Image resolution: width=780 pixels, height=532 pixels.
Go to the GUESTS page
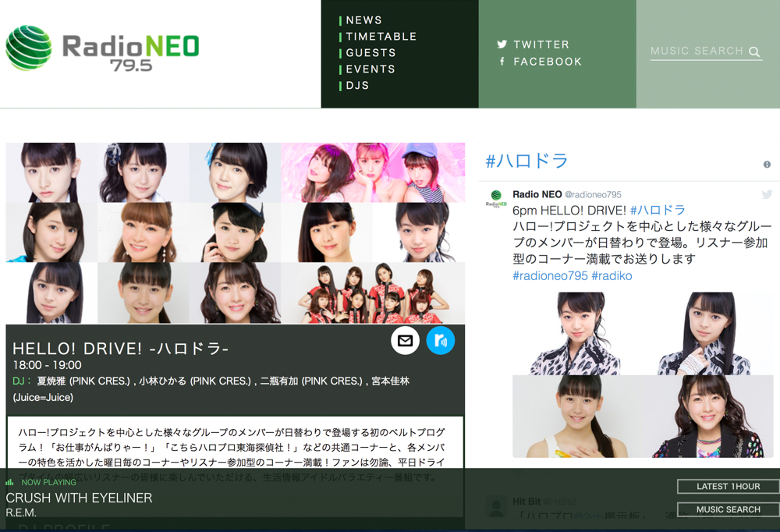click(x=370, y=53)
